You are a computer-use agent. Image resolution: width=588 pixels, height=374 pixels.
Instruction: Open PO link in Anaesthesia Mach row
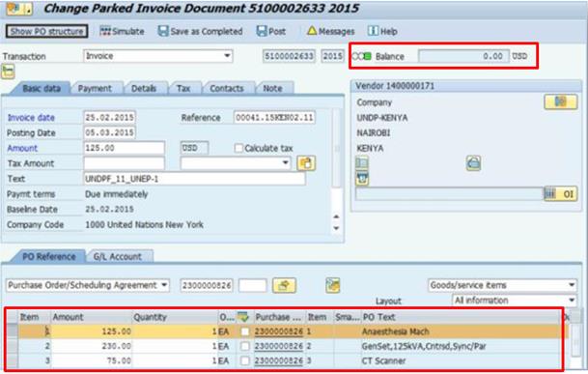point(279,331)
